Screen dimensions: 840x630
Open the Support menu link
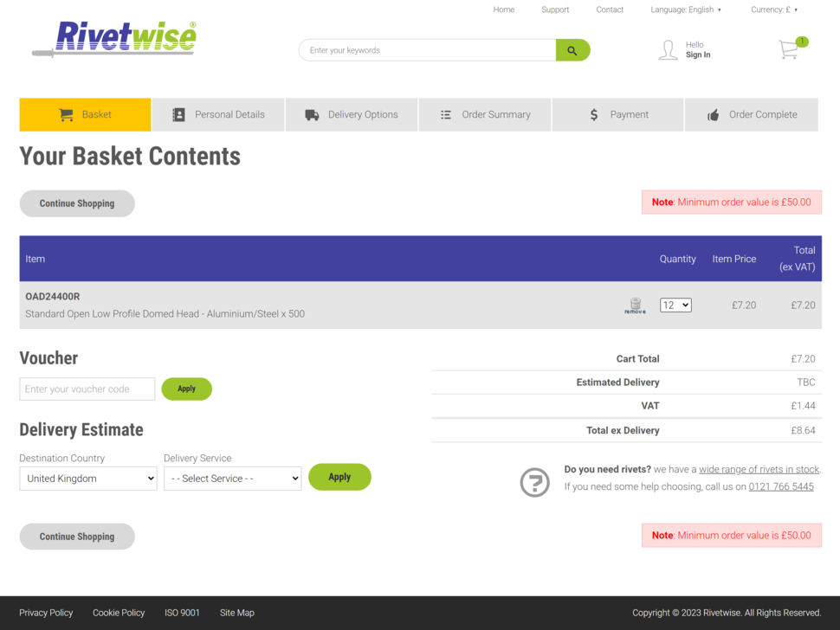[555, 10]
